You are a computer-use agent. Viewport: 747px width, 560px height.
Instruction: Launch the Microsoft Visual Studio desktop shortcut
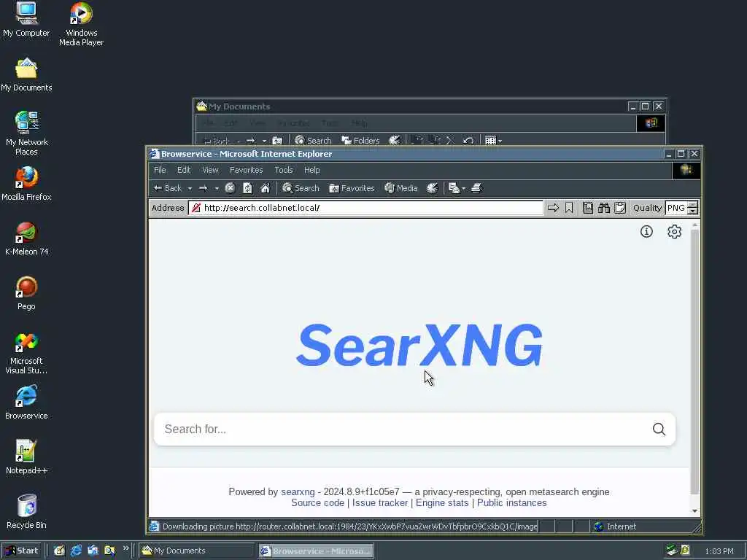[26, 354]
